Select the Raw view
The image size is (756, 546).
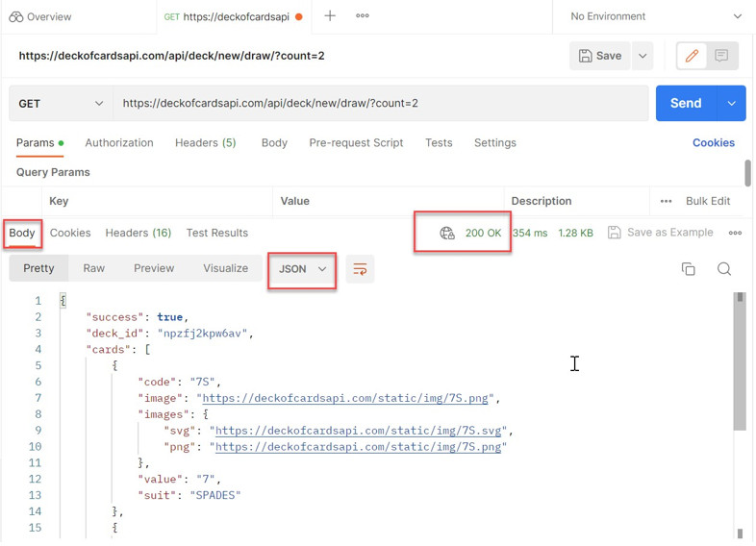pyautogui.click(x=93, y=269)
